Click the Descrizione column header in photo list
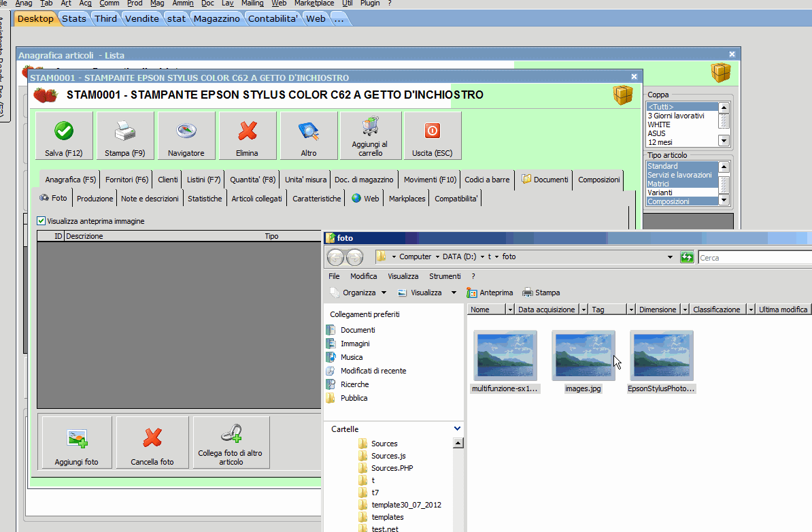812x532 pixels. 164,236
